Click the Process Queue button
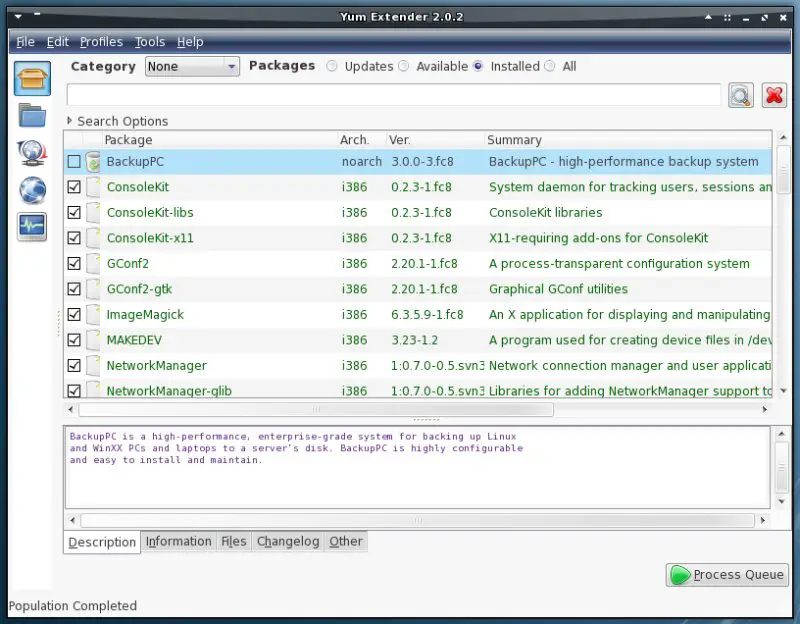The width and height of the screenshot is (800, 624). coord(727,575)
